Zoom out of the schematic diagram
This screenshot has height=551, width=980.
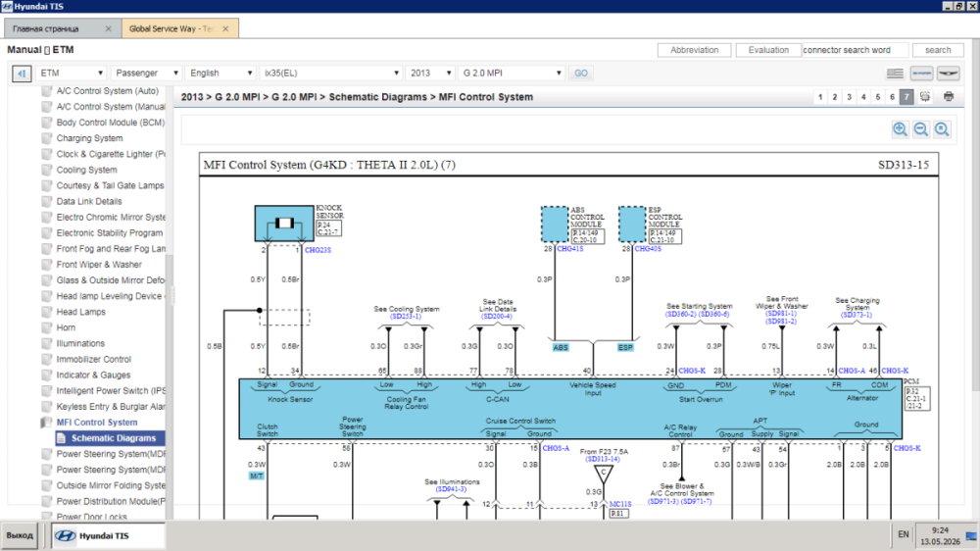coord(920,129)
